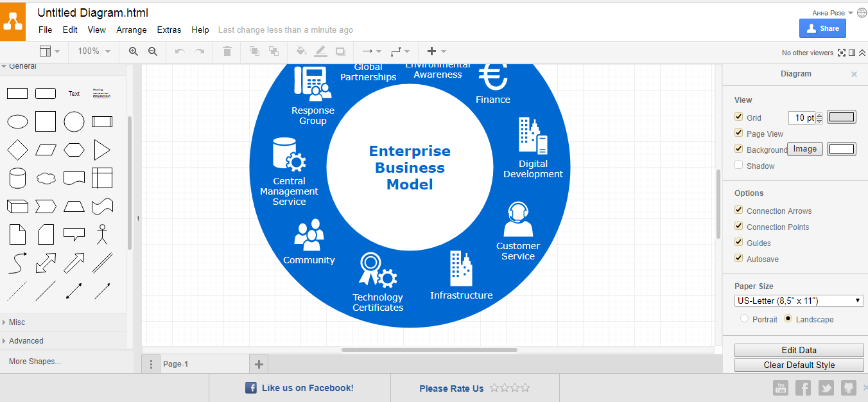
Task: Click the Fullscreen icon near No other viewers
Action: (842, 53)
